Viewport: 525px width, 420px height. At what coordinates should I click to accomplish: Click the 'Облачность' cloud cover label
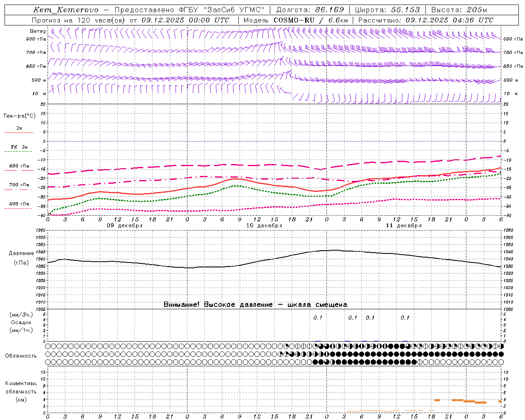coord(21,356)
